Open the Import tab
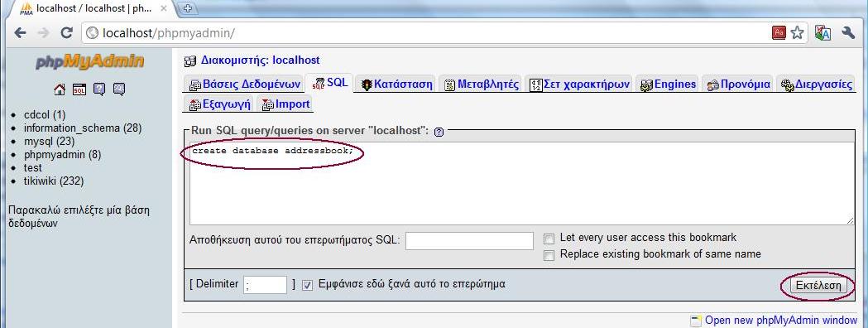868x328 pixels. (x=285, y=104)
